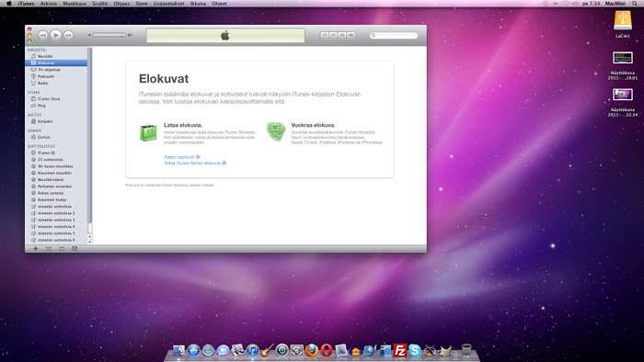Add a new playlist with plus button

click(x=36, y=249)
